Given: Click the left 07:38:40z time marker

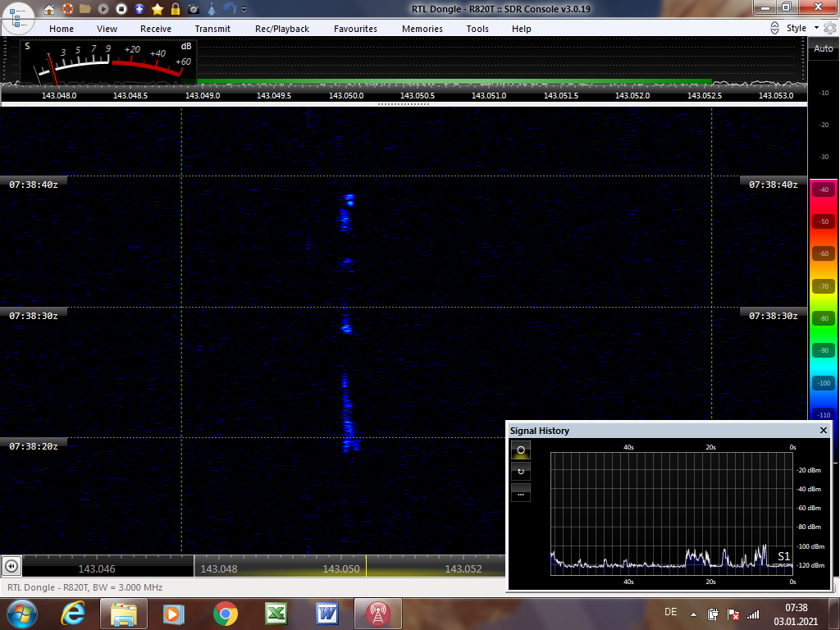Looking at the screenshot, I should [x=33, y=185].
